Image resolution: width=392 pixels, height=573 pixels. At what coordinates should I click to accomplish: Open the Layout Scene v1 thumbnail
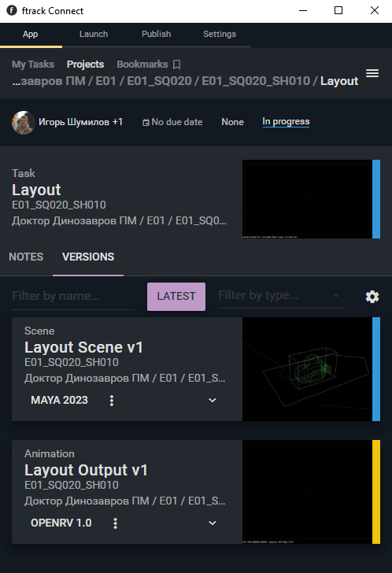[307, 369]
